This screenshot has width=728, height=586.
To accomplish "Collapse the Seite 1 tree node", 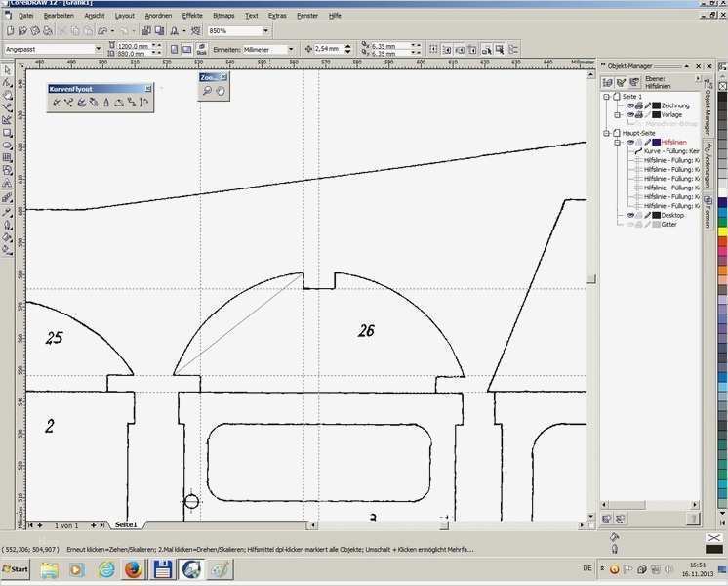I will point(606,96).
